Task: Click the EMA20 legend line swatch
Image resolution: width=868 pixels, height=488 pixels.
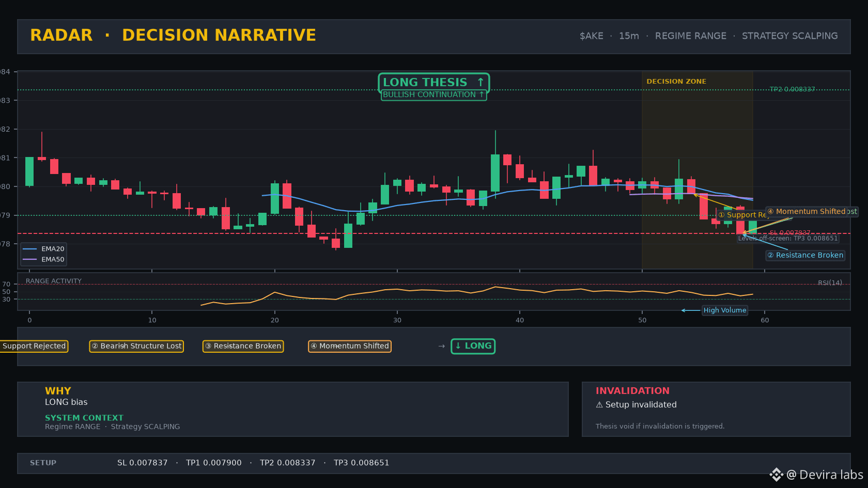Action: [x=30, y=249]
